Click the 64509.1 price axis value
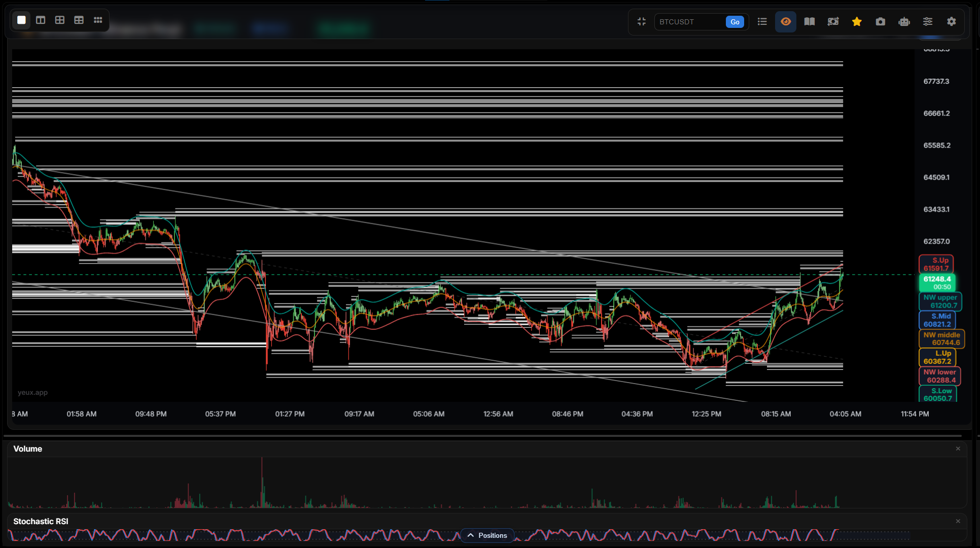Viewport: 980px width, 548px height. (x=936, y=177)
